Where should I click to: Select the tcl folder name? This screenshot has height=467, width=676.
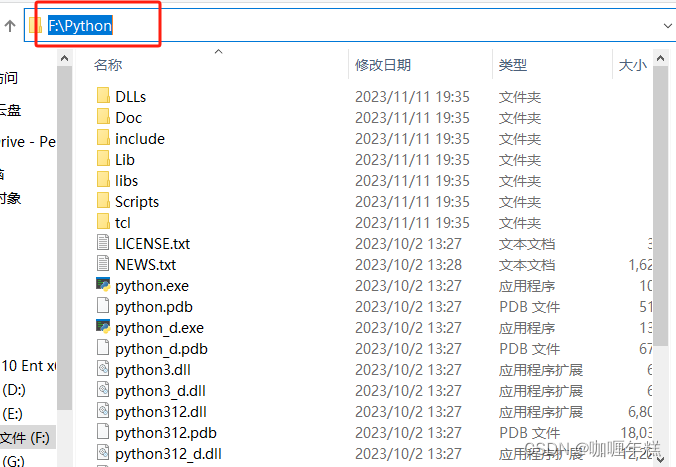(122, 223)
